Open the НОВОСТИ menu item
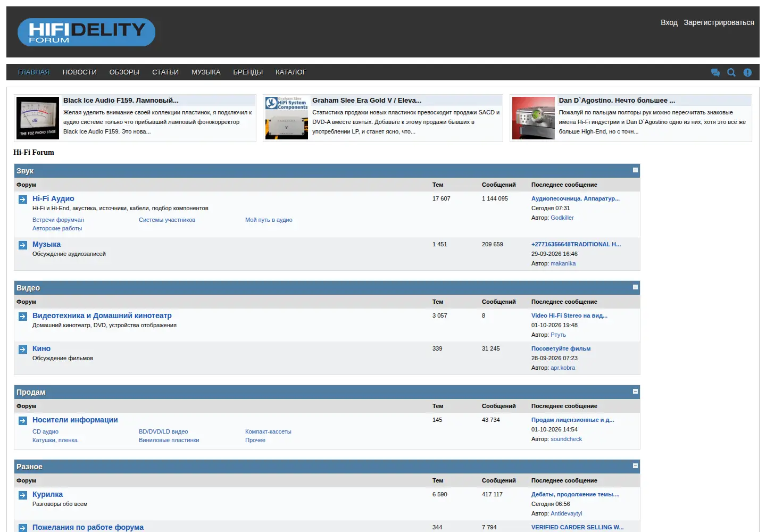Viewport: 766px width, 532px height. 80,72
